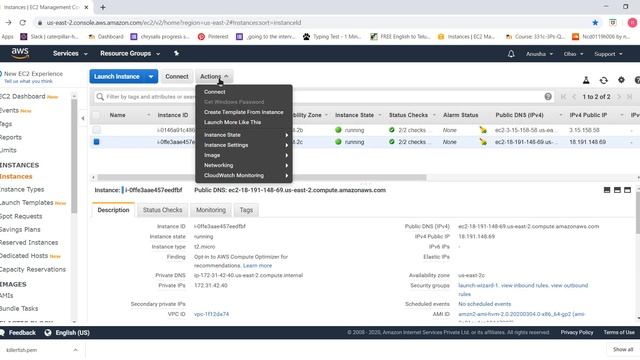This screenshot has height=360, width=640.
Task: Expand the CloudWatch Monitoring submenu
Action: (244, 176)
